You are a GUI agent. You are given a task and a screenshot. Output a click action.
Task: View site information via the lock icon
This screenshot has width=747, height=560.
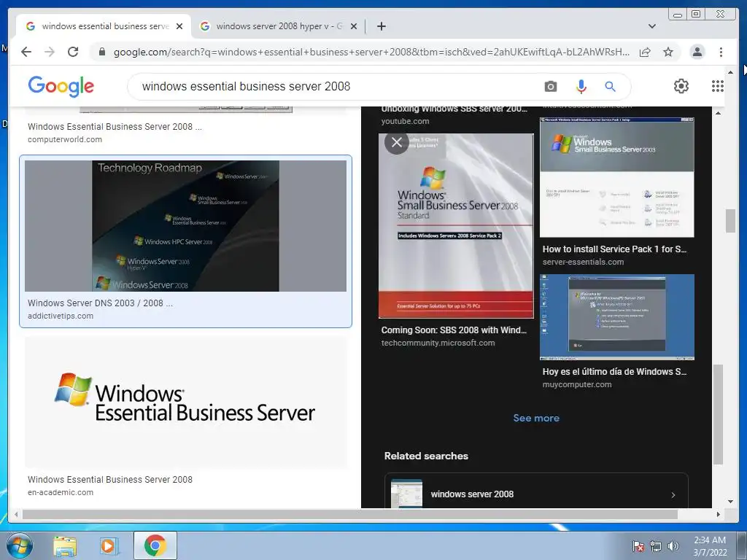pos(101,52)
